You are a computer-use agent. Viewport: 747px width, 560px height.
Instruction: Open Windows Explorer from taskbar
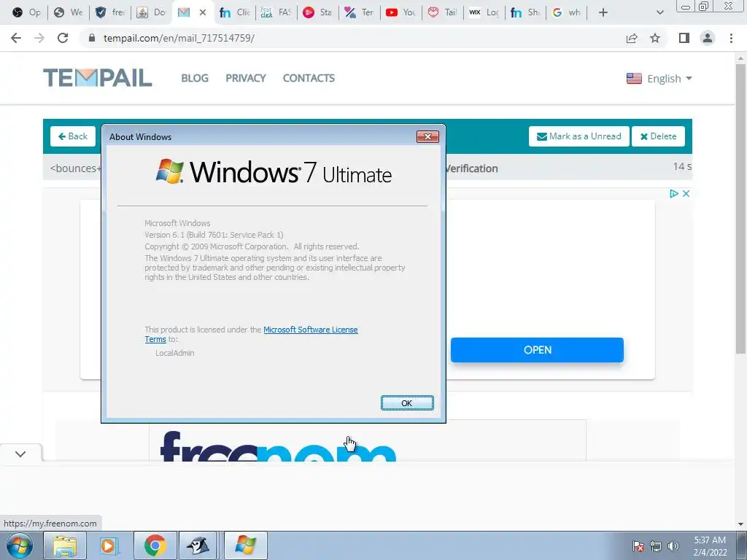click(65, 545)
